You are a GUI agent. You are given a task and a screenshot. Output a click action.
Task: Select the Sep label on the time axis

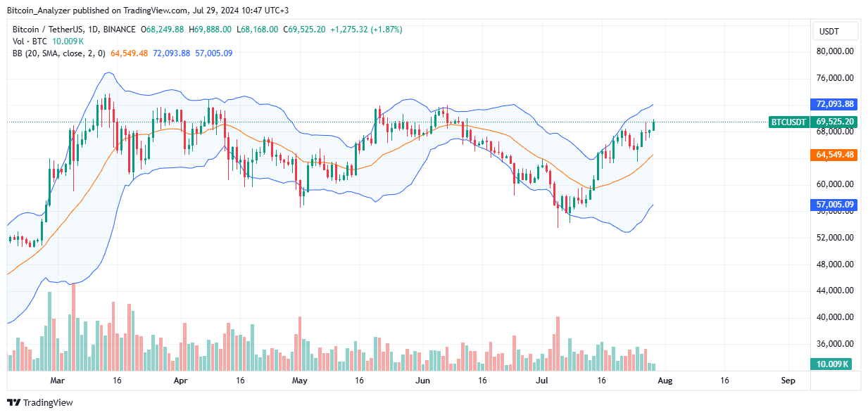coord(788,381)
